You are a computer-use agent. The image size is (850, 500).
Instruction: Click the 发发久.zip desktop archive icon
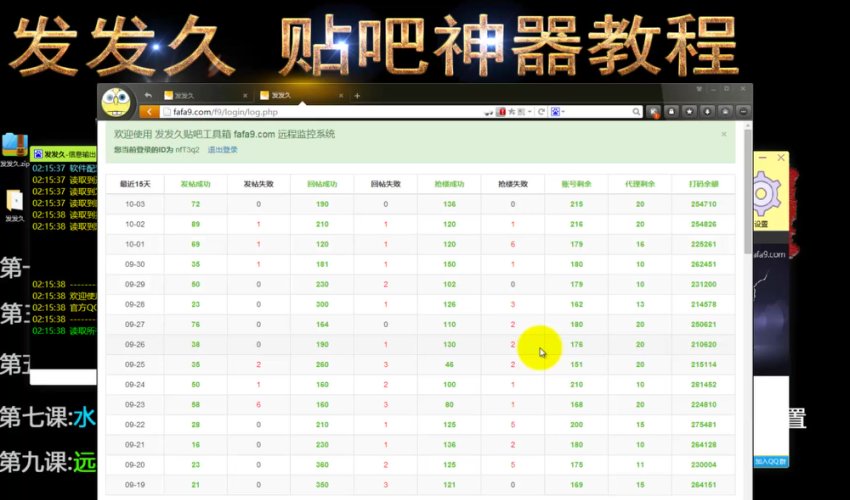(x=14, y=145)
